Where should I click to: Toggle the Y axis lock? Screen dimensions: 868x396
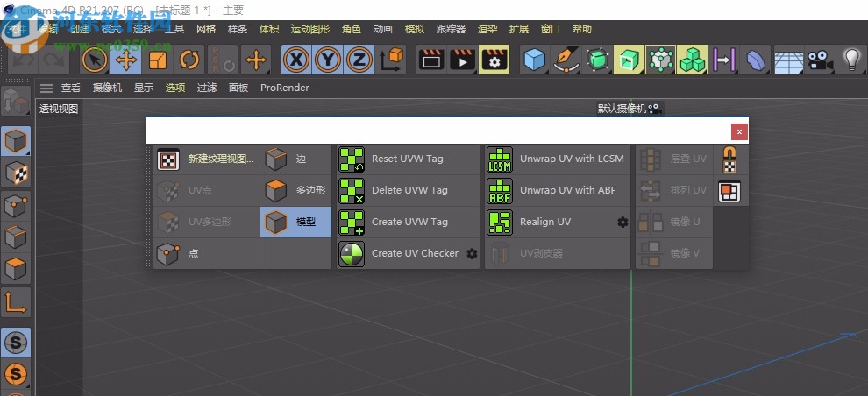[328, 60]
